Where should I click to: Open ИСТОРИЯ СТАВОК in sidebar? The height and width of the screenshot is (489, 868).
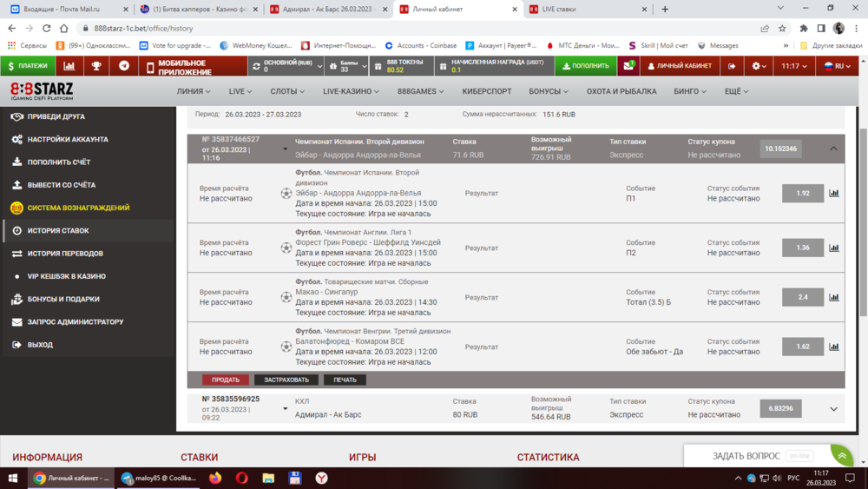pyautogui.click(x=89, y=230)
